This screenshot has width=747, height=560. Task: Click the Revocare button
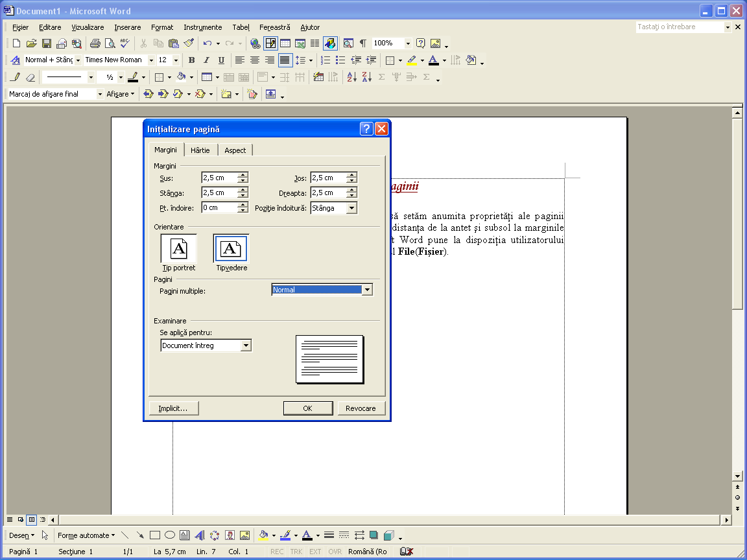tap(361, 408)
